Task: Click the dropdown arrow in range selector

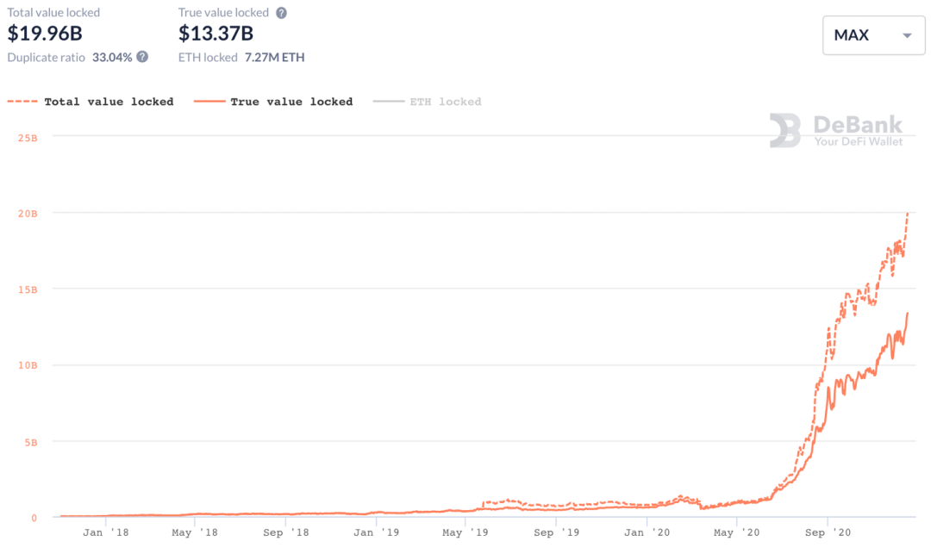Action: pyautogui.click(x=906, y=36)
